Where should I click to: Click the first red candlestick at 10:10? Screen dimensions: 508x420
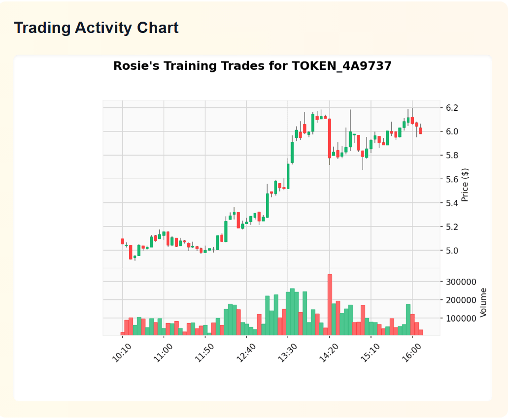coord(123,241)
